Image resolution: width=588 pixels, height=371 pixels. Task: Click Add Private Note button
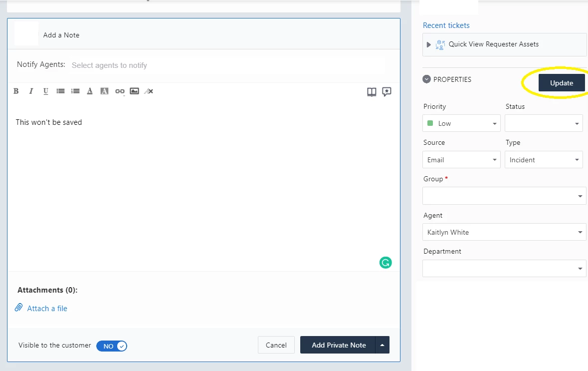click(338, 345)
